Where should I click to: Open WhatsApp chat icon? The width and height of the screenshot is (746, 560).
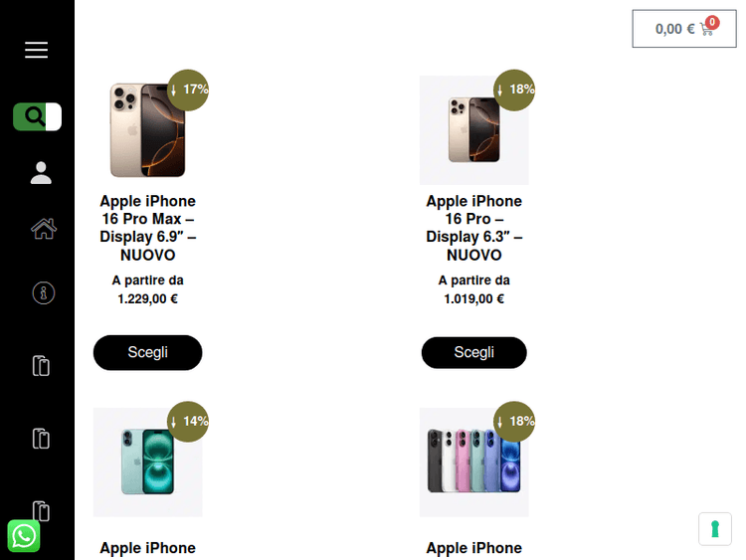pos(24,536)
